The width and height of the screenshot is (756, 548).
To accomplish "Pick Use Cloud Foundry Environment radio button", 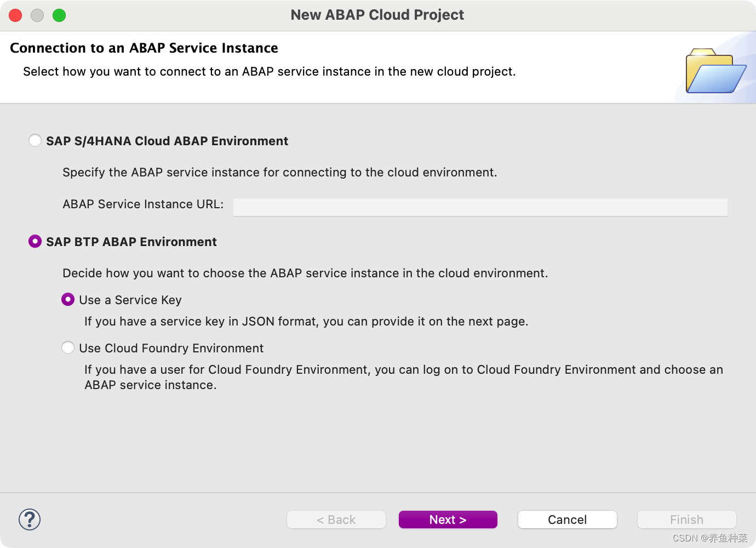I will pyautogui.click(x=68, y=348).
